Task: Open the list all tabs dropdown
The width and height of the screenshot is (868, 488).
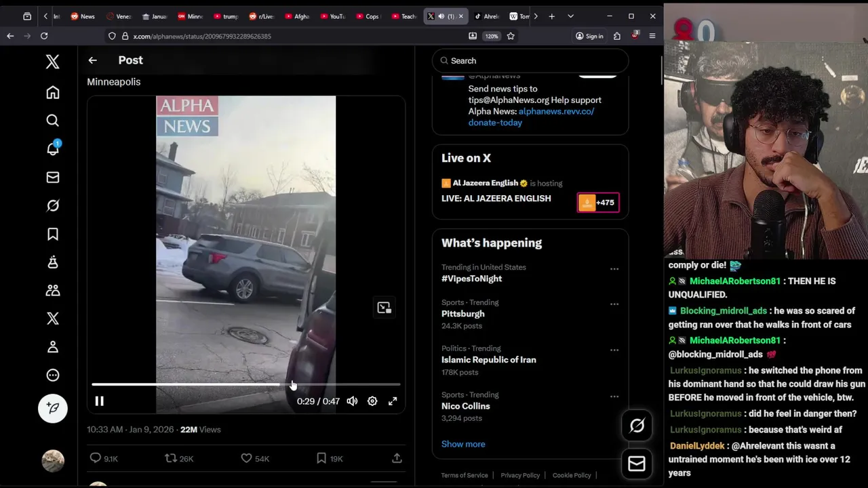Action: pos(570,16)
